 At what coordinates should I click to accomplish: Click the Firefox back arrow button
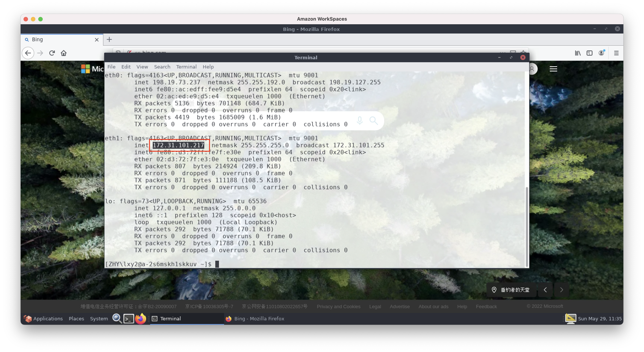click(28, 53)
